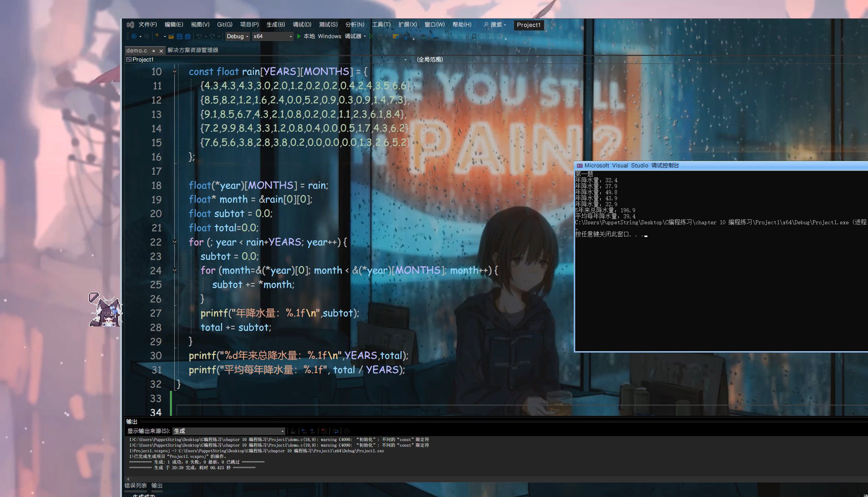Click the Visual Studio logo icon
The width and height of the screenshot is (868, 497).
pyautogui.click(x=130, y=25)
